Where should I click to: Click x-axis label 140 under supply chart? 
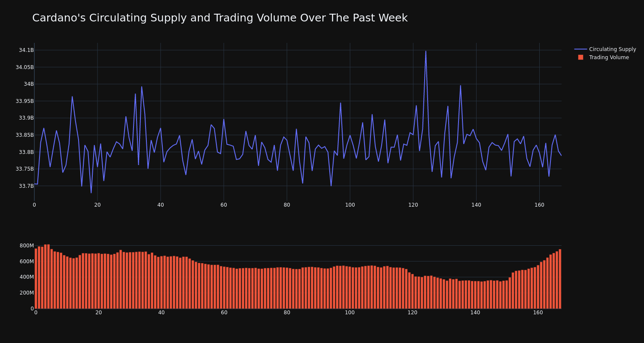[476, 205]
